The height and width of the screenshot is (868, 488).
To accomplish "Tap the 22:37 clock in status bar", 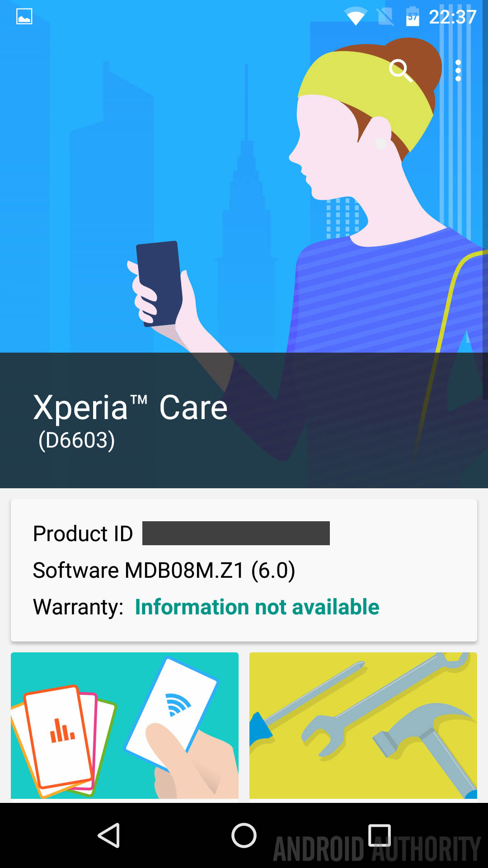I will point(452,17).
